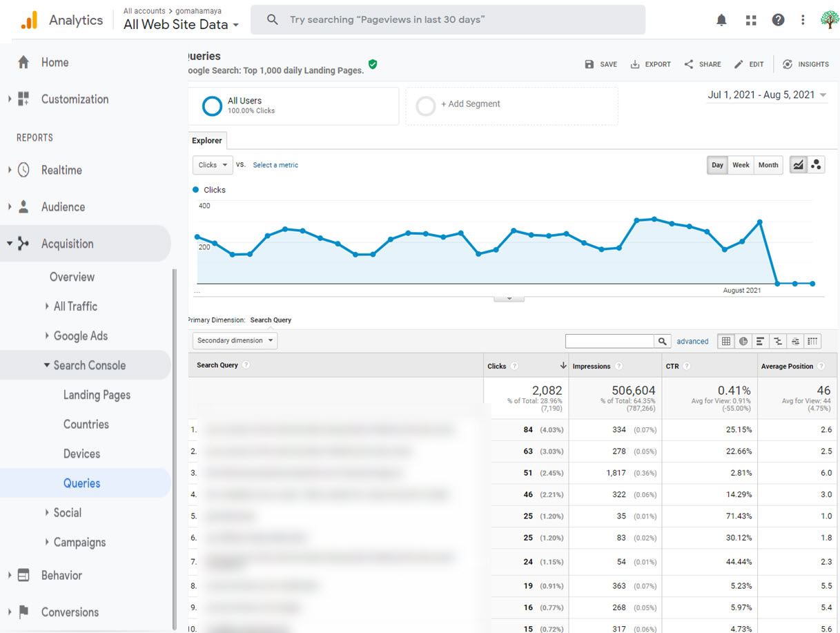This screenshot has height=633, width=840.
Task: Select the Performance bar view icon
Action: pyautogui.click(x=760, y=341)
